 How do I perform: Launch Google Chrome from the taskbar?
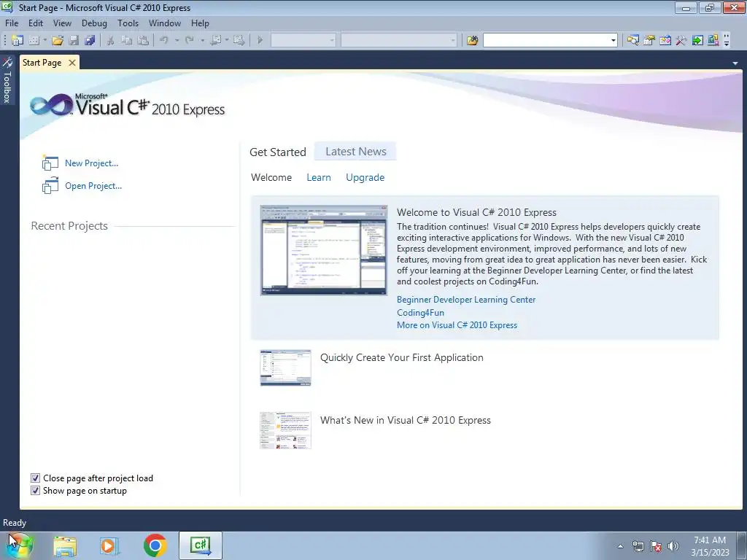click(155, 545)
